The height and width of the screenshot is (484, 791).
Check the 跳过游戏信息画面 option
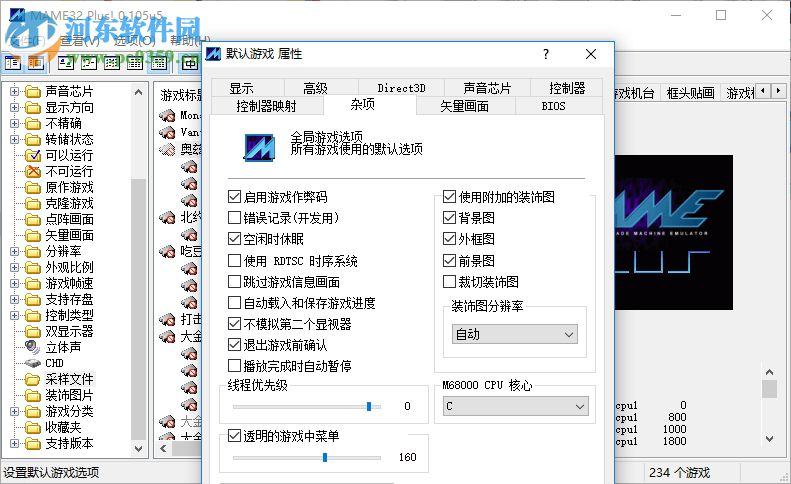click(234, 282)
